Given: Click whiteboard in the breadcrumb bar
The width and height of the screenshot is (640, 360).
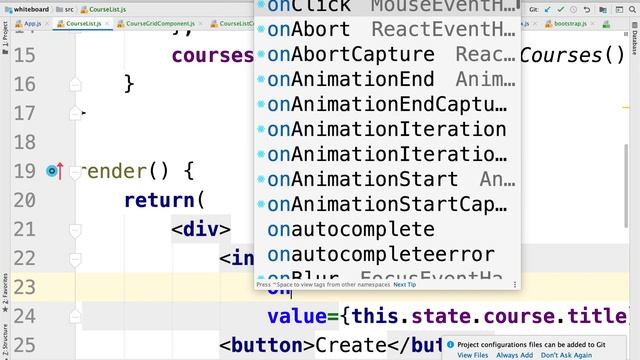Looking at the screenshot, I should coord(27,9).
